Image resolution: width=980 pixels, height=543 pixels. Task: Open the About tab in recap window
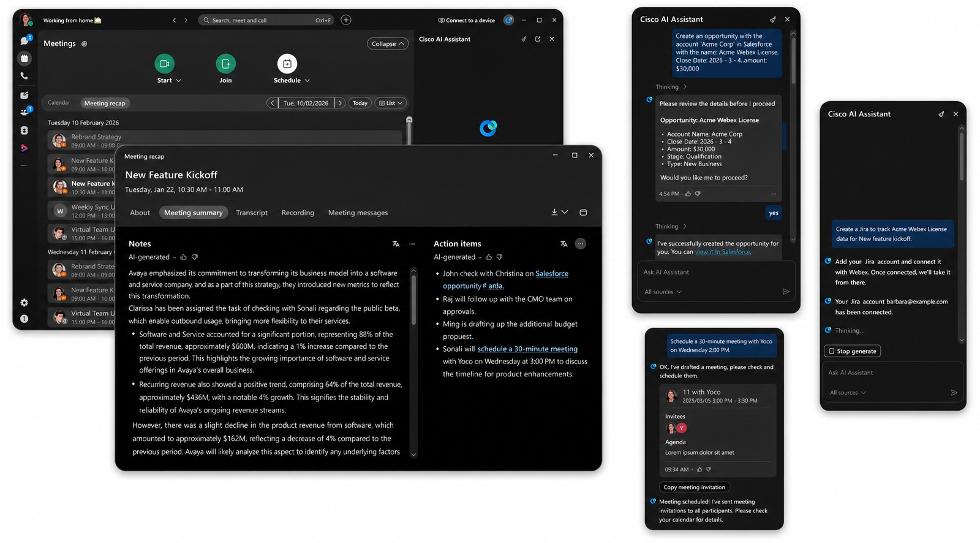pyautogui.click(x=140, y=213)
